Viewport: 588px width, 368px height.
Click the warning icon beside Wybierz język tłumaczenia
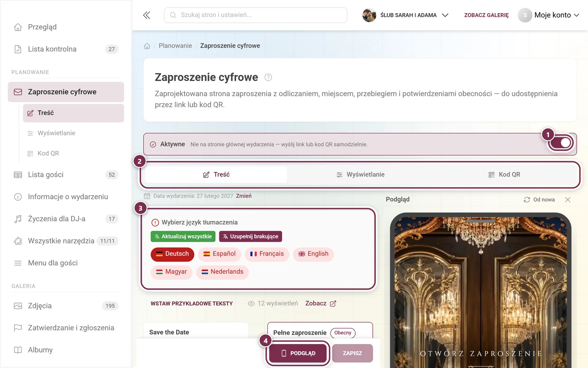(155, 222)
